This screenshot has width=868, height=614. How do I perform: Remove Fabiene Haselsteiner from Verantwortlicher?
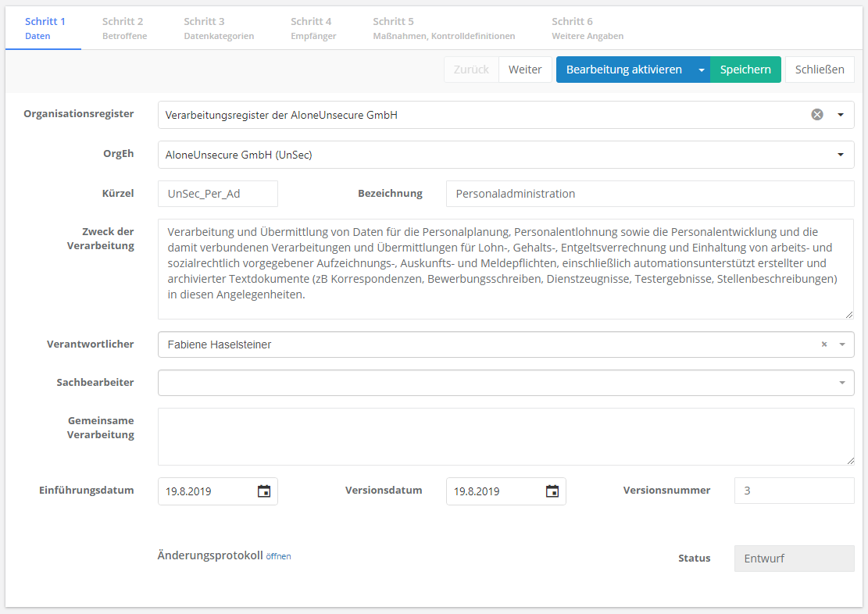coord(823,344)
